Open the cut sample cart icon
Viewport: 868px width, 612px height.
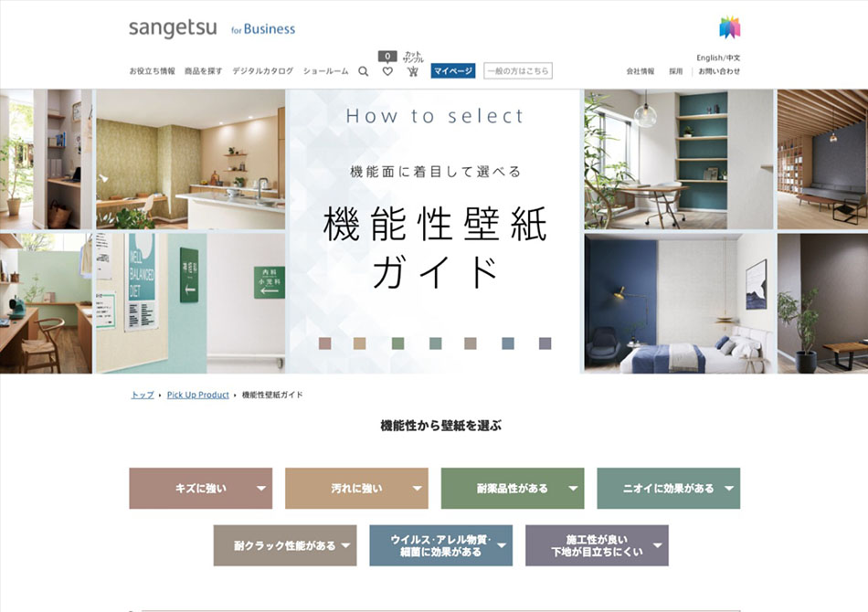(x=412, y=71)
